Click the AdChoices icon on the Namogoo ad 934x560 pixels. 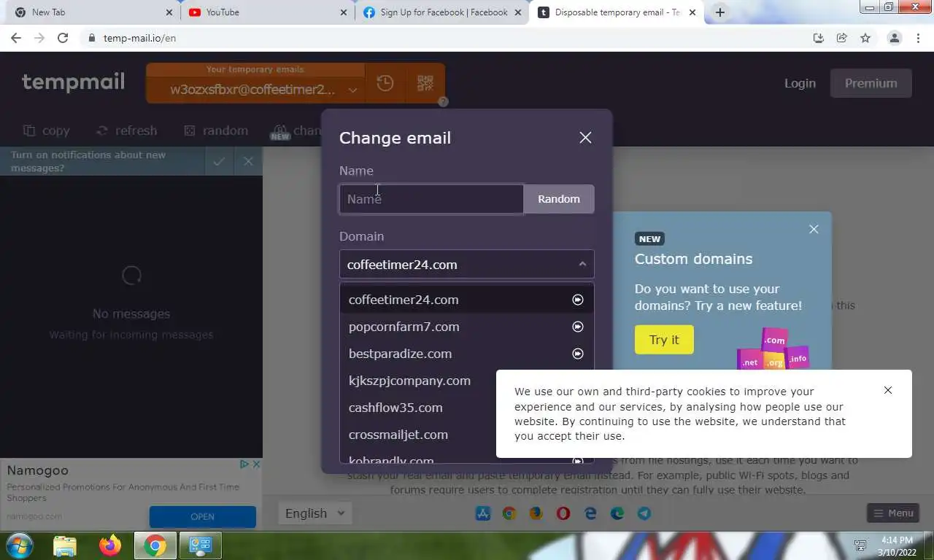coord(245,464)
